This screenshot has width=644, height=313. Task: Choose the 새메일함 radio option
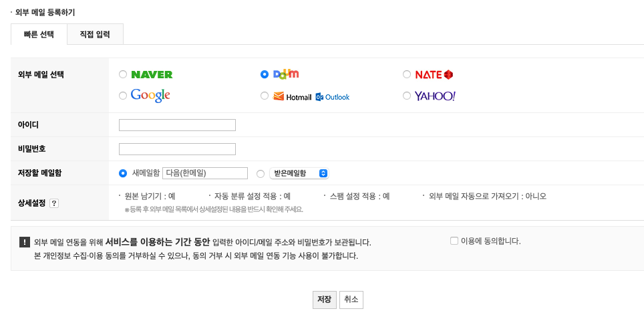[x=123, y=174]
